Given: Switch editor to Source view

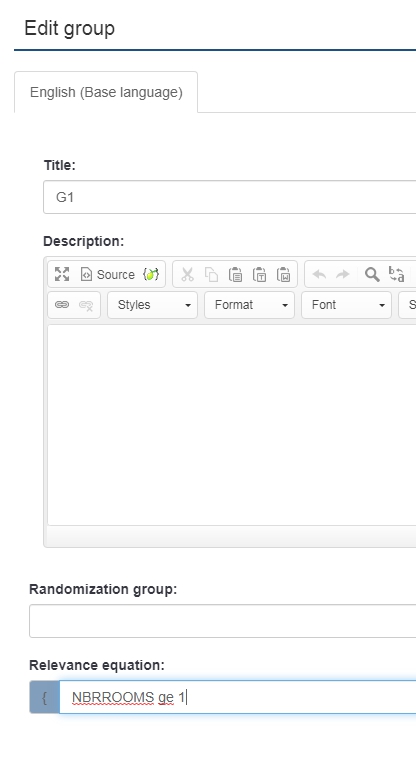Looking at the screenshot, I should point(108,274).
